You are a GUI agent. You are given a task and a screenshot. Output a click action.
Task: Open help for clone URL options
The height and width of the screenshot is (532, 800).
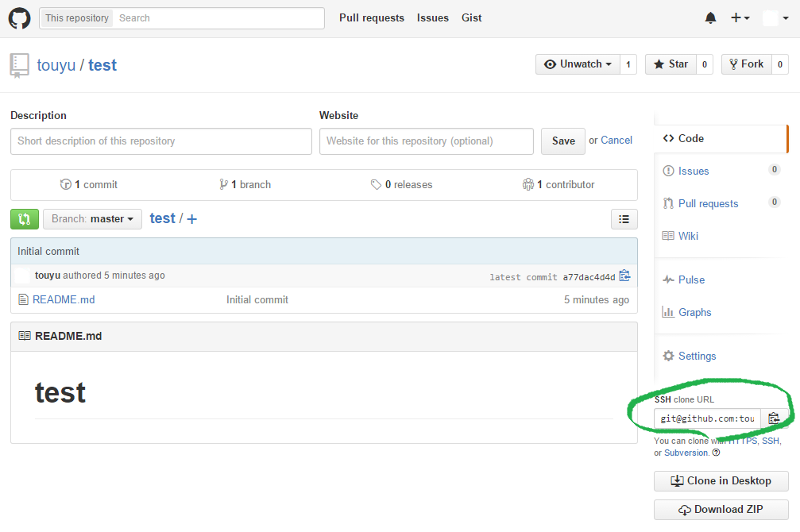(716, 453)
